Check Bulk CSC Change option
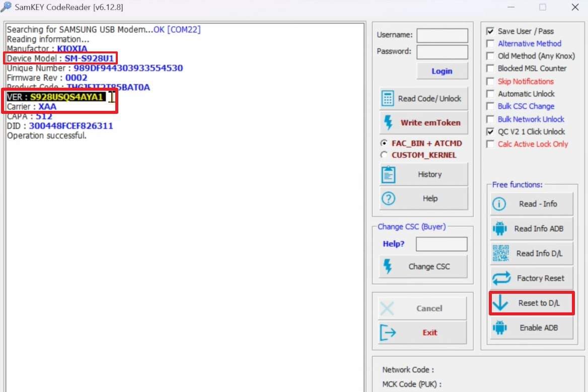Screen dimensions: 588x392 (x=490, y=106)
